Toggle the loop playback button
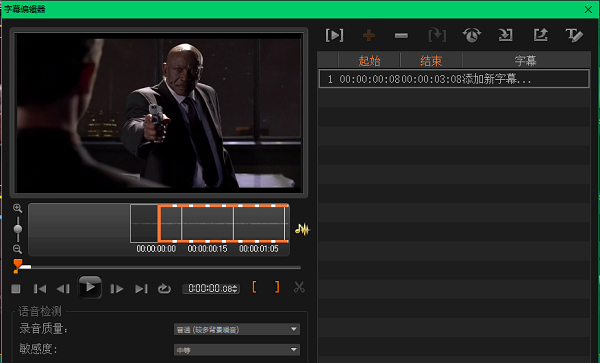 164,288
